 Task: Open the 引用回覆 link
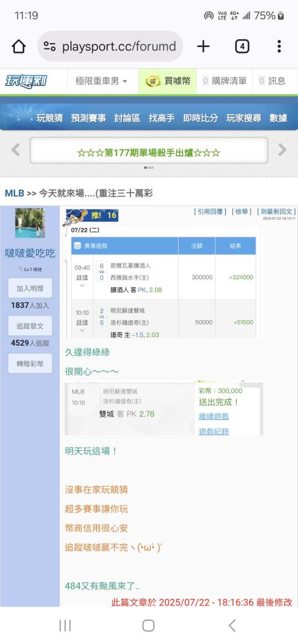point(210,211)
